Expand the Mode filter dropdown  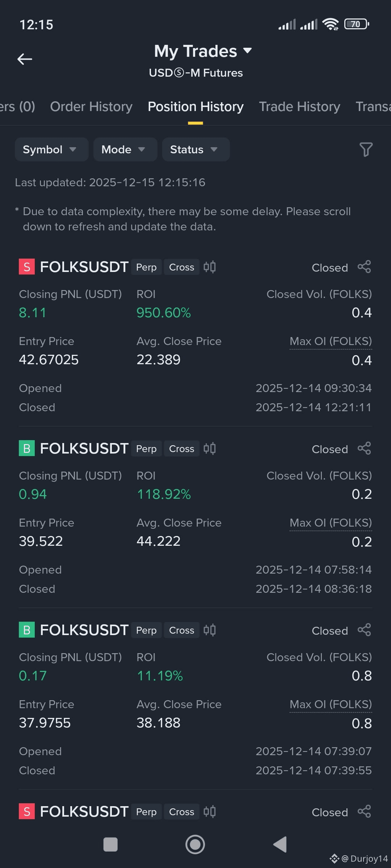click(x=125, y=149)
